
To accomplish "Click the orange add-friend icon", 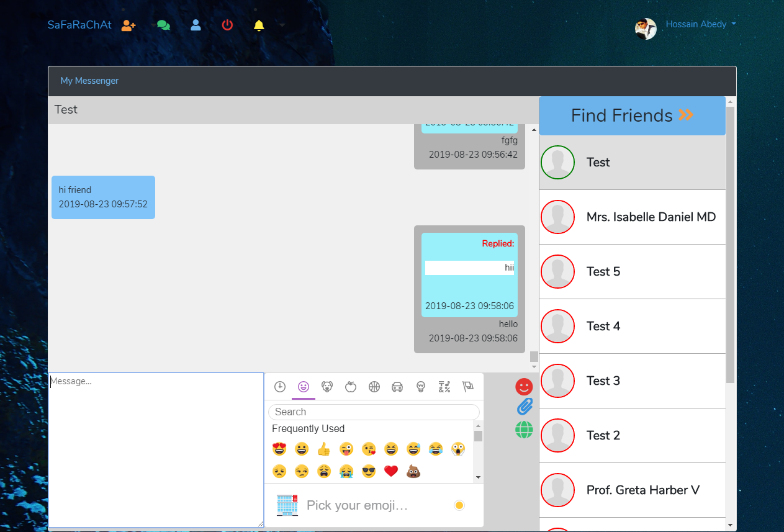I will 128,25.
